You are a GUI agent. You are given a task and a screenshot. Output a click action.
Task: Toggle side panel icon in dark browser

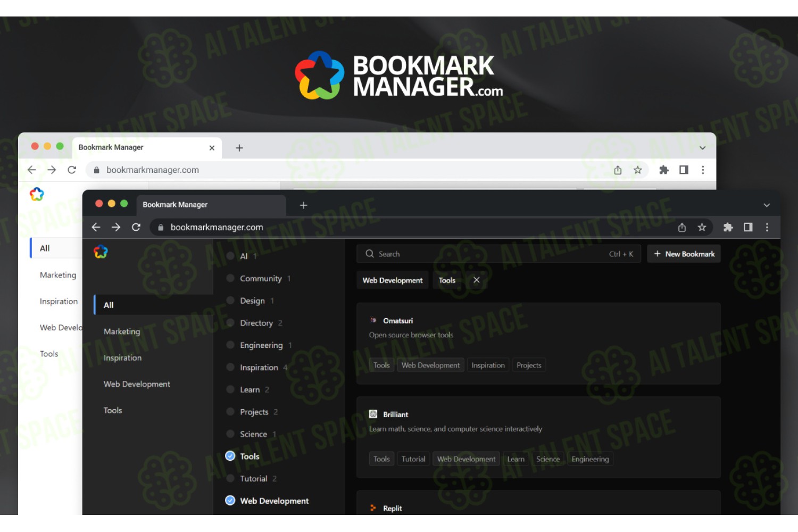click(x=748, y=227)
